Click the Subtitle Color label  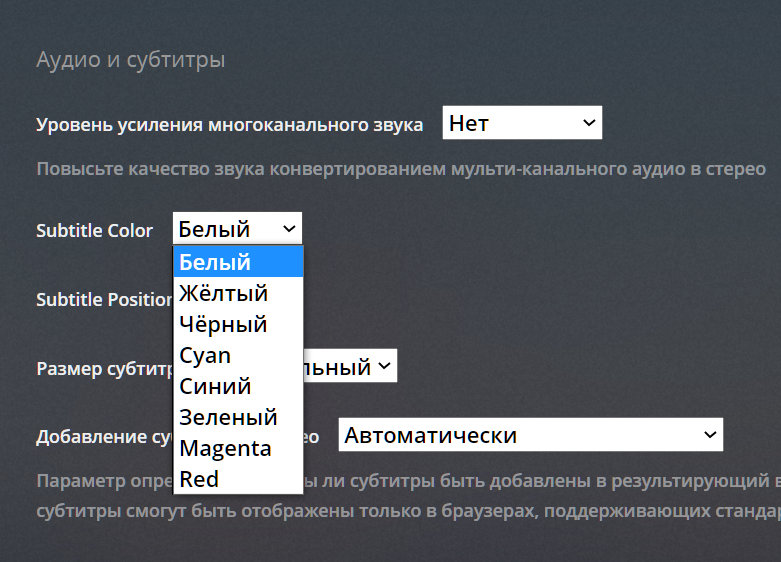click(94, 230)
